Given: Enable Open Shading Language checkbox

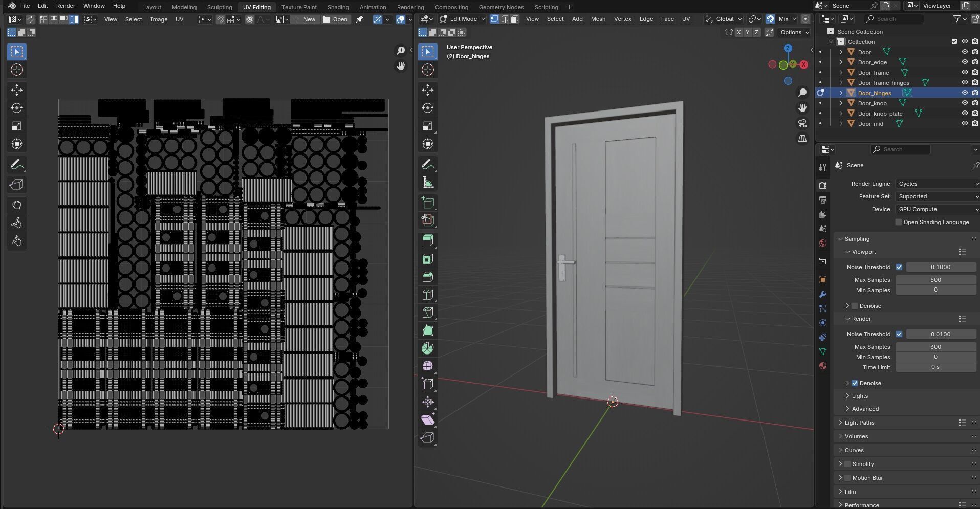Looking at the screenshot, I should (898, 222).
